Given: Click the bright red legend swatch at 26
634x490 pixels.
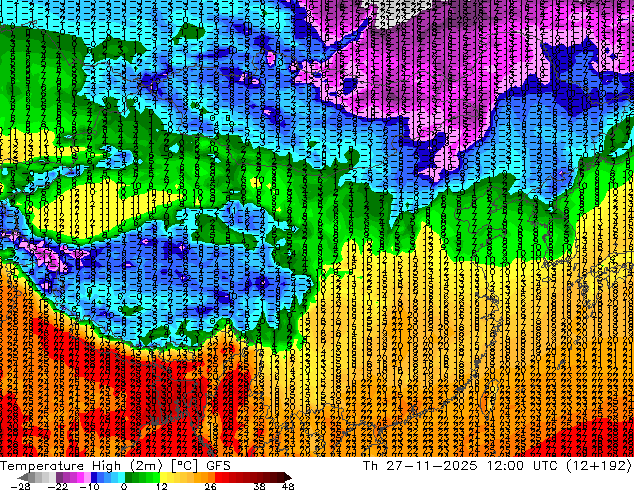Looking at the screenshot, I should [218, 477].
